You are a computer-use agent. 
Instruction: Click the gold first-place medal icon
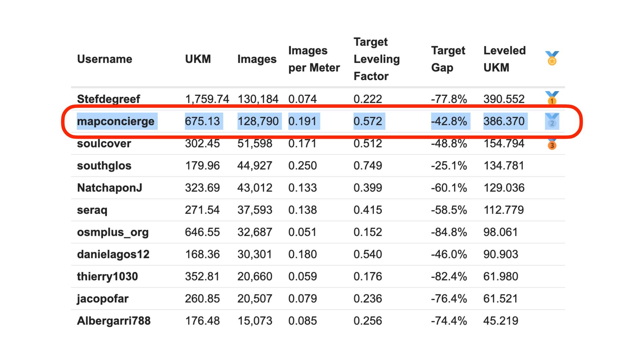(552, 98)
